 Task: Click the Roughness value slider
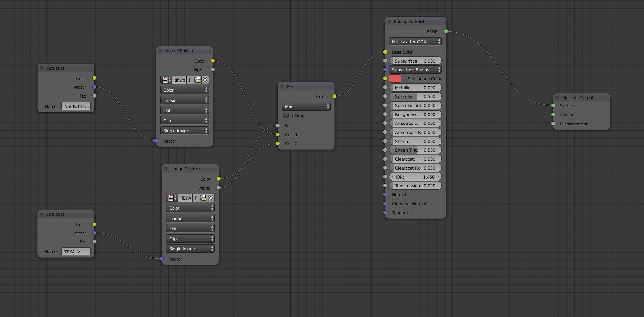[415, 114]
